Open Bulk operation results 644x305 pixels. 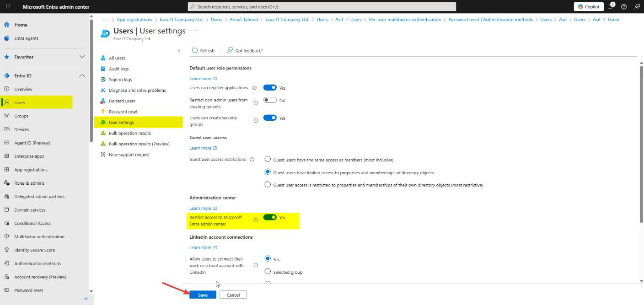(129, 133)
